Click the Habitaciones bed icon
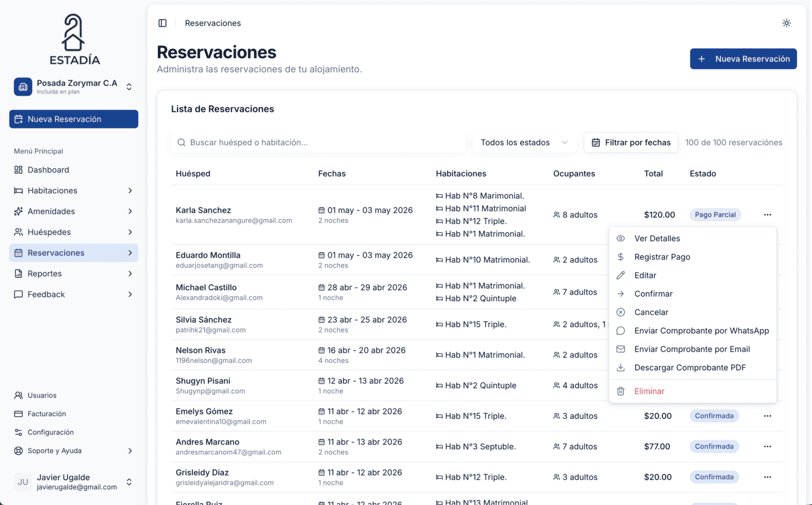Screen dimensions: 812x505 tap(18, 190)
